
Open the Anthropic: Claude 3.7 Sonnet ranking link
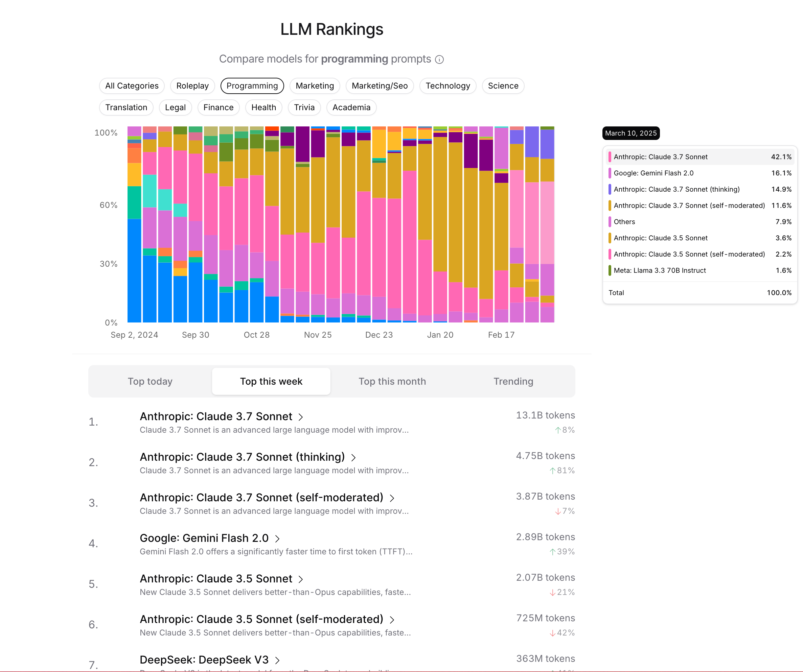(x=216, y=416)
